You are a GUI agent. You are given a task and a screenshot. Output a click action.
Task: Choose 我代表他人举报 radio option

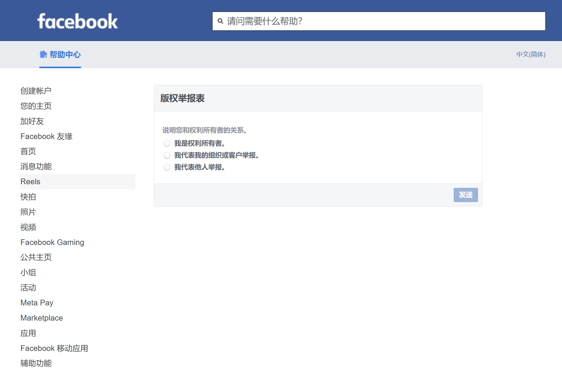167,167
